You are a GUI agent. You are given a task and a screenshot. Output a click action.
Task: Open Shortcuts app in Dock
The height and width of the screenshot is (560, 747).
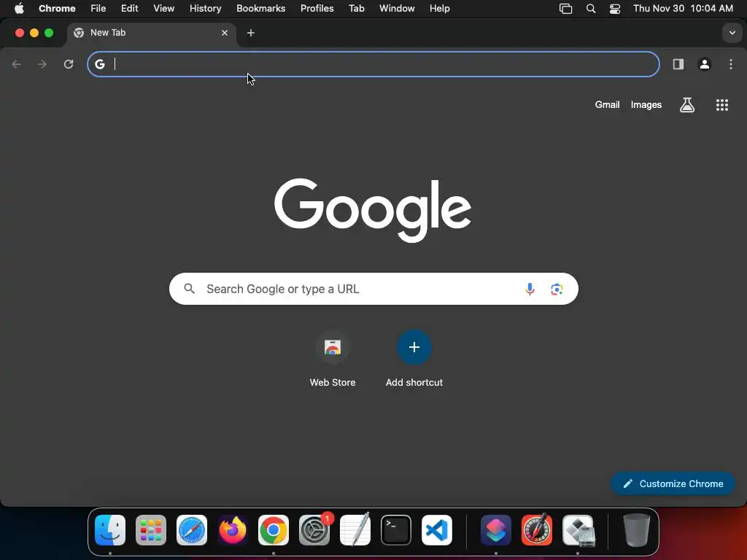495,530
